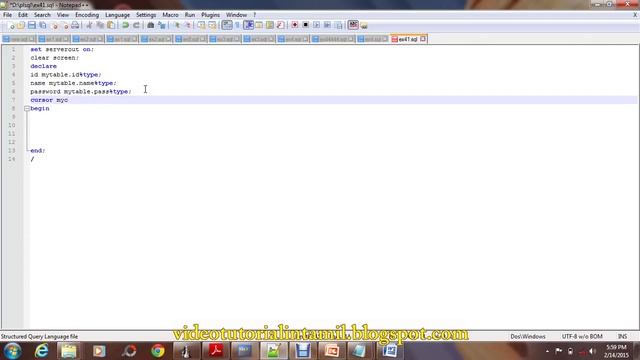Click the 'end;' text on line 13
The width and height of the screenshot is (640, 360).
pyautogui.click(x=38, y=151)
